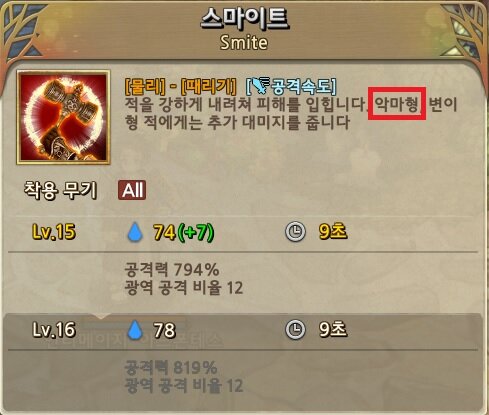Click the 스마이트 title text
Image resolution: width=489 pixels, height=415 pixels.
[x=244, y=18]
